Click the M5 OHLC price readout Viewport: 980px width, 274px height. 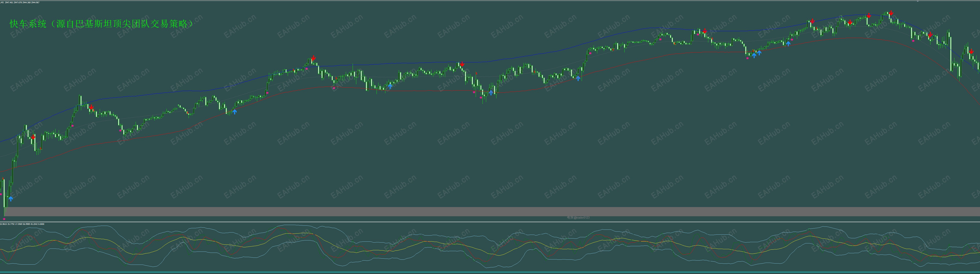point(20,3)
